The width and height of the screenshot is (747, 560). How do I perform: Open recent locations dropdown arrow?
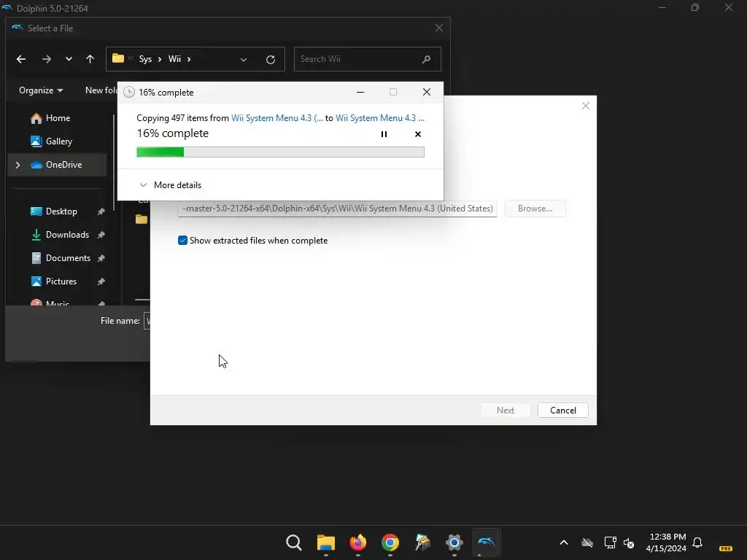[69, 59]
